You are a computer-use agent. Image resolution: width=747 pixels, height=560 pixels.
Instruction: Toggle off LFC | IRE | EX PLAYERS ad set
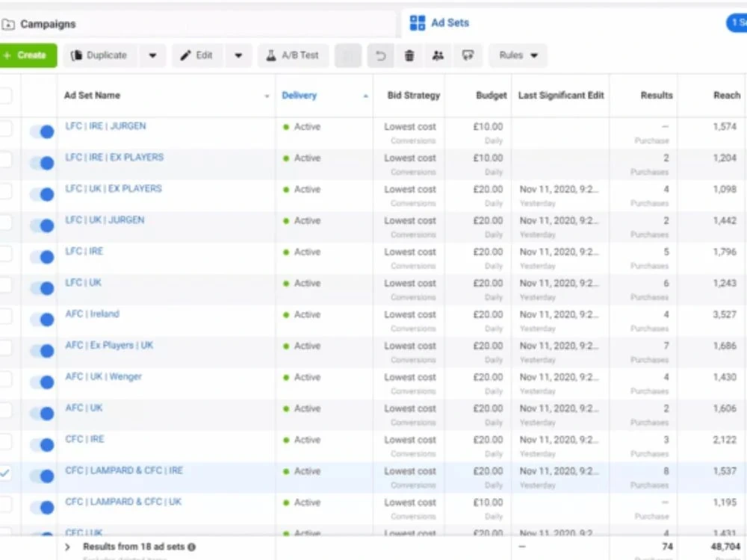point(42,163)
